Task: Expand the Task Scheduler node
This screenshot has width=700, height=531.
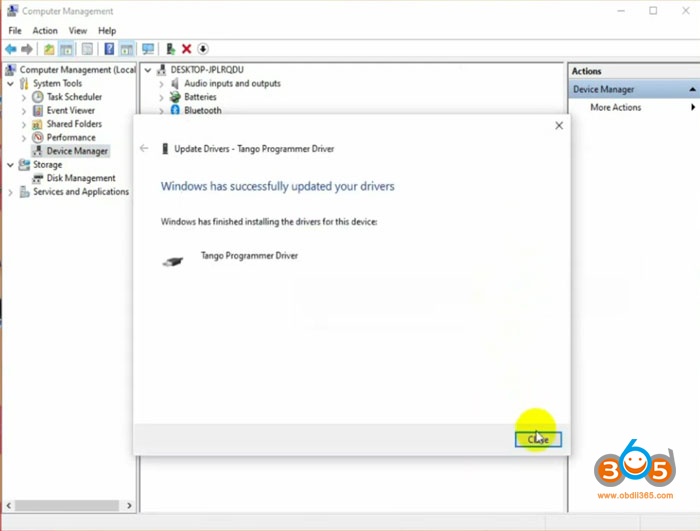Action: coord(24,97)
